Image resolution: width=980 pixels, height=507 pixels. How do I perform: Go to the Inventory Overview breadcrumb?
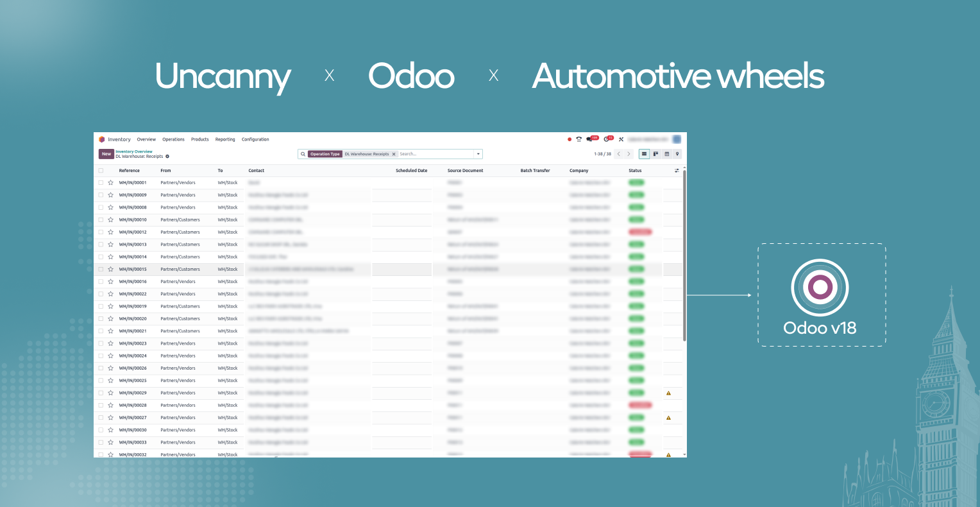point(134,151)
